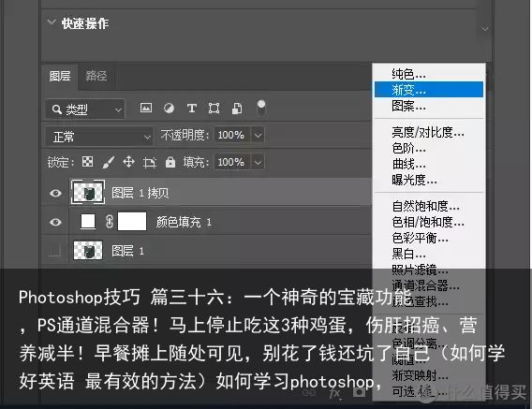The height and width of the screenshot is (409, 532).
Task: Open the 不透明度 slider arrow
Action: pyautogui.click(x=258, y=136)
